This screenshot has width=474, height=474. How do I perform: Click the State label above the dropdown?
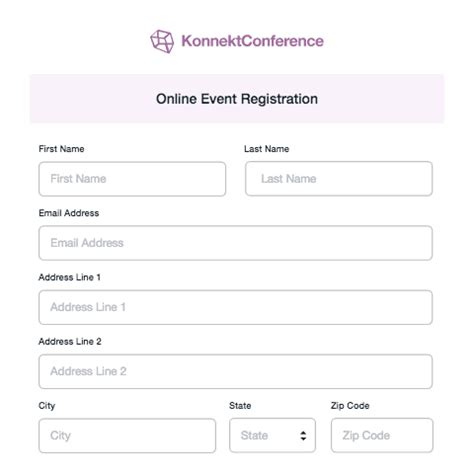240,406
